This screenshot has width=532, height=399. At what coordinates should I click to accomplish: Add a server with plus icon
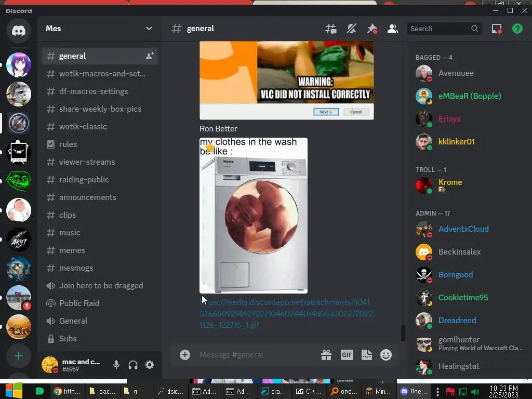point(19,356)
